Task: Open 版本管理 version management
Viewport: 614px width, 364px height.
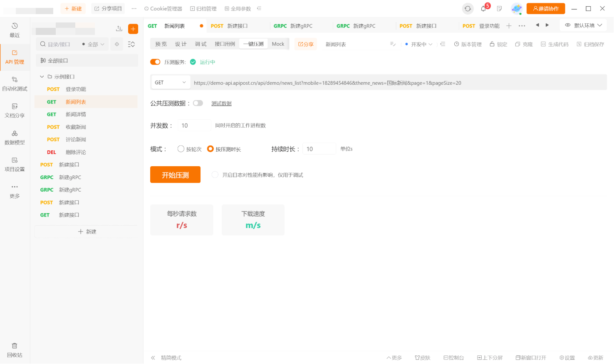Action: pos(468,44)
